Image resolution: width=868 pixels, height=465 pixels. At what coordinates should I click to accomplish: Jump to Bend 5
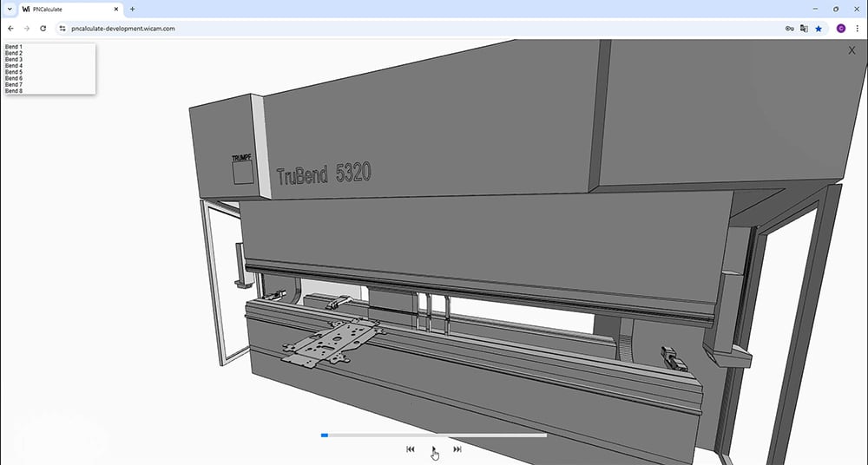coord(14,72)
